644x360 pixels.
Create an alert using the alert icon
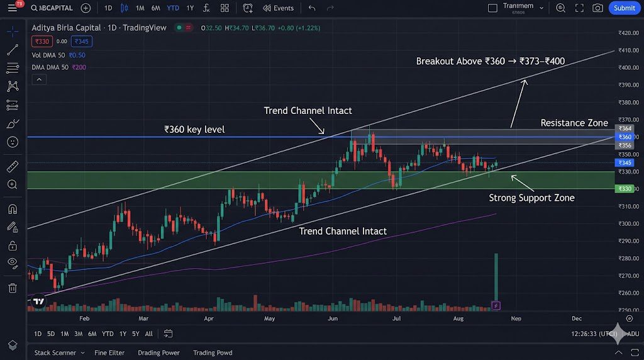click(248, 8)
